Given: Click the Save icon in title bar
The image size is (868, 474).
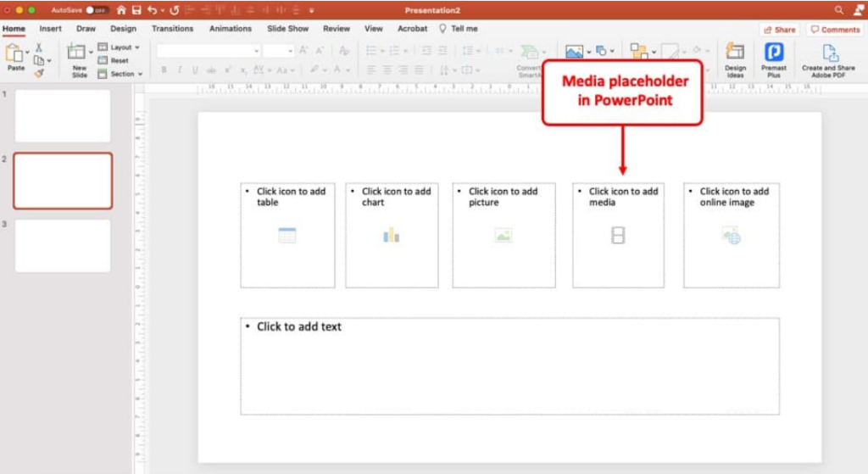Looking at the screenshot, I should tap(136, 10).
